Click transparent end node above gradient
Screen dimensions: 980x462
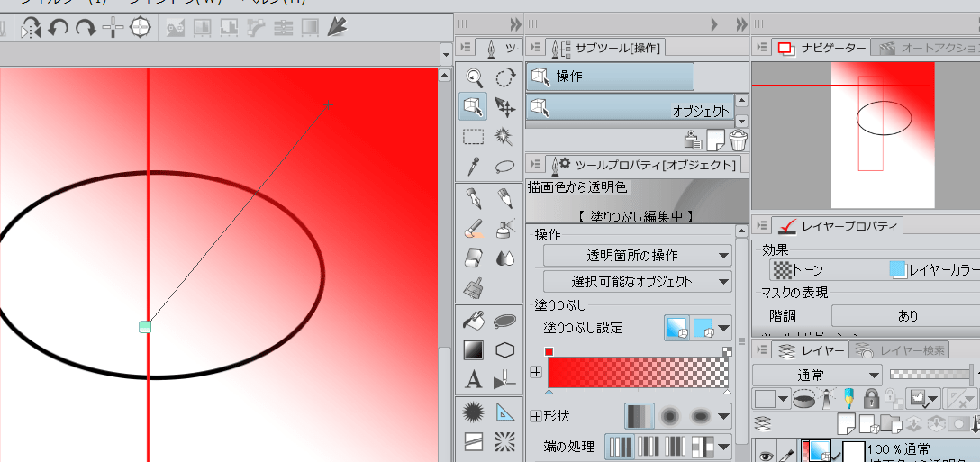pos(728,352)
